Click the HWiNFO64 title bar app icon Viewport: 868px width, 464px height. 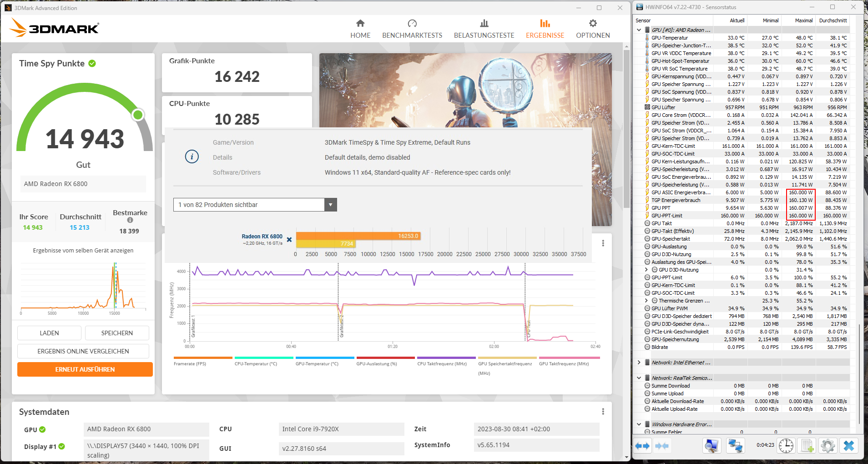click(x=640, y=7)
